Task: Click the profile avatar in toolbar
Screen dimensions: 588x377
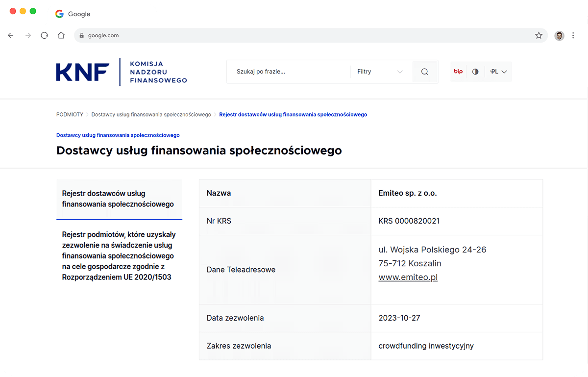Action: pyautogui.click(x=559, y=35)
